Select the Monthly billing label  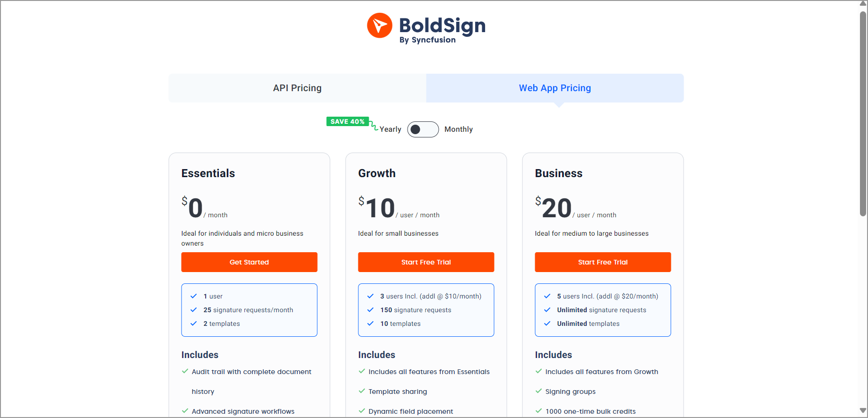pos(458,129)
